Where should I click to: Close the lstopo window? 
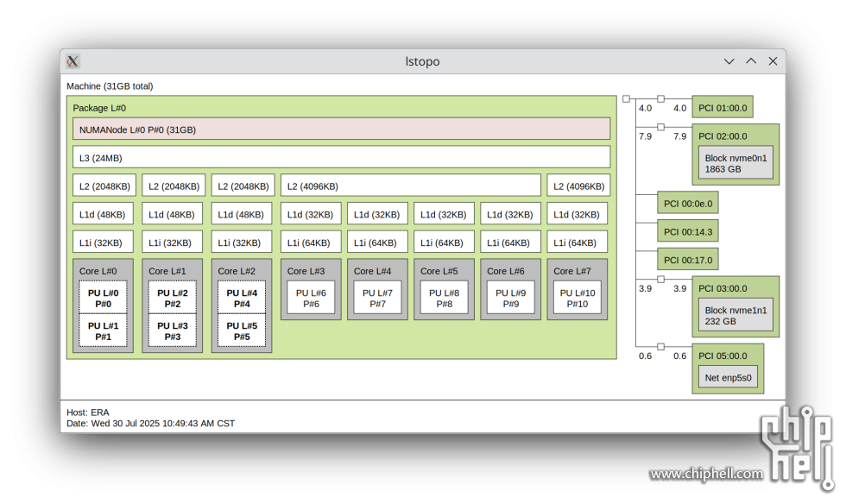[773, 61]
